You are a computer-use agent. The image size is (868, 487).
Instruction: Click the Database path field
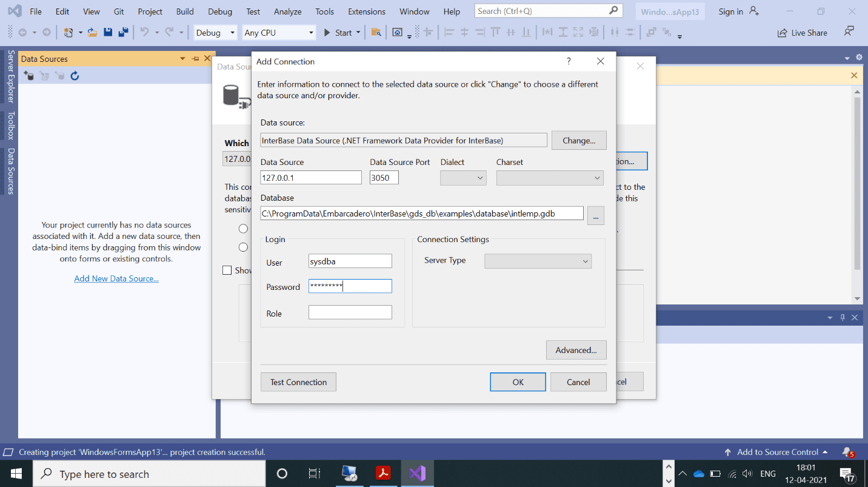(422, 213)
